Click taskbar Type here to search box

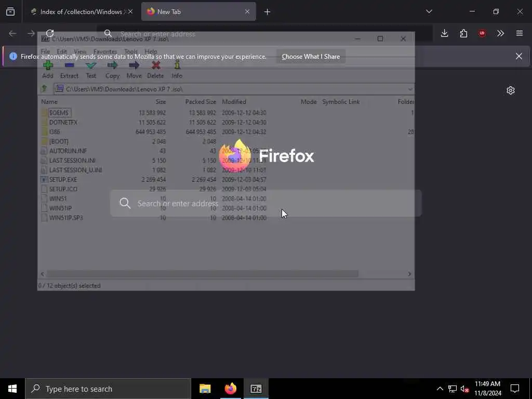108,389
